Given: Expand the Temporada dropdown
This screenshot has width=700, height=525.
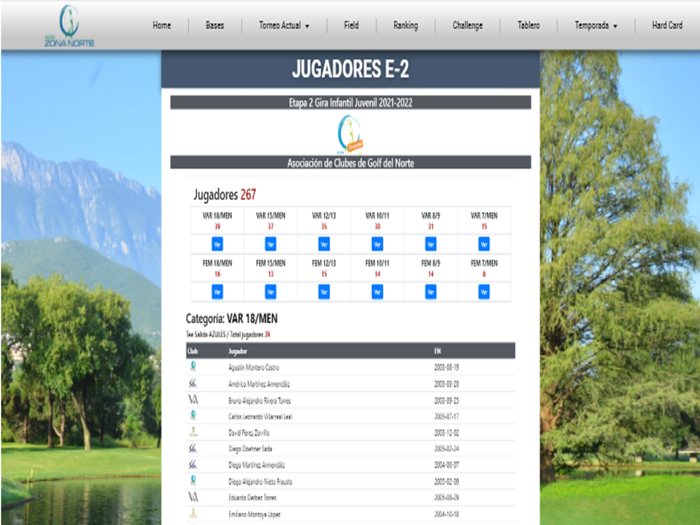Looking at the screenshot, I should click(x=596, y=25).
